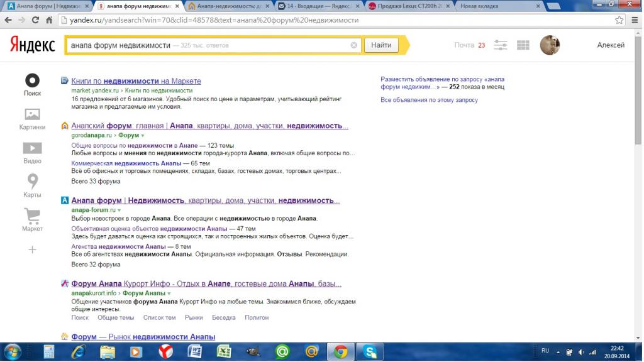Expand the dropdown arrow beside anapa-forum.ru
The width and height of the screenshot is (644, 362).
(119, 210)
